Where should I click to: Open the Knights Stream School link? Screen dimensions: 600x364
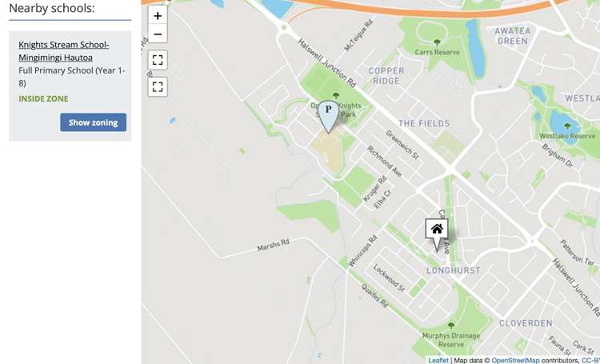tap(63, 51)
